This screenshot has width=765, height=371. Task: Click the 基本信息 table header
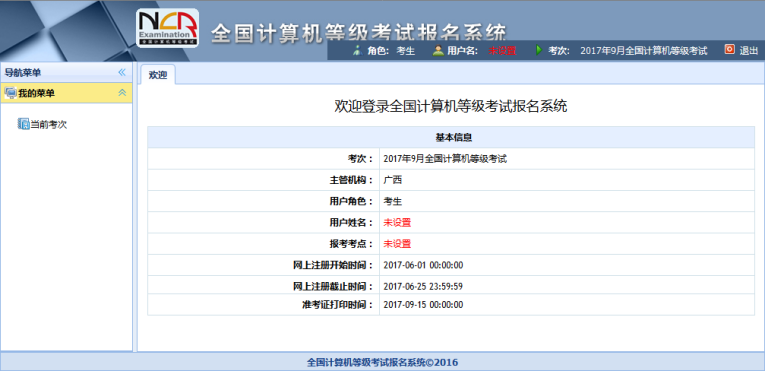click(451, 137)
